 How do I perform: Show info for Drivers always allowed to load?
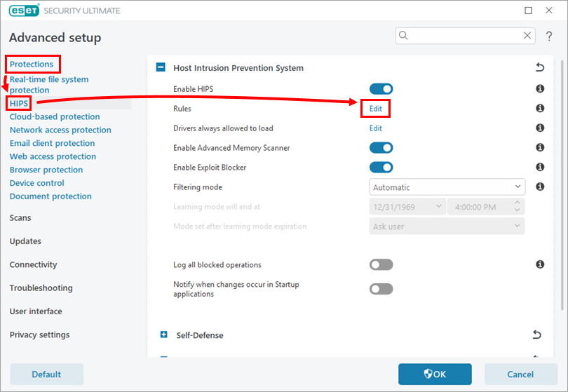pyautogui.click(x=540, y=128)
